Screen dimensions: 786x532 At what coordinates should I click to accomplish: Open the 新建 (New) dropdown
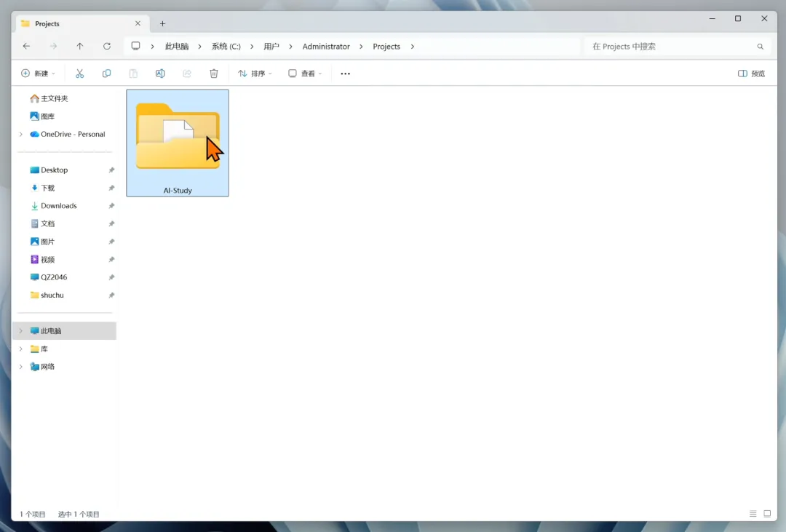pos(39,74)
